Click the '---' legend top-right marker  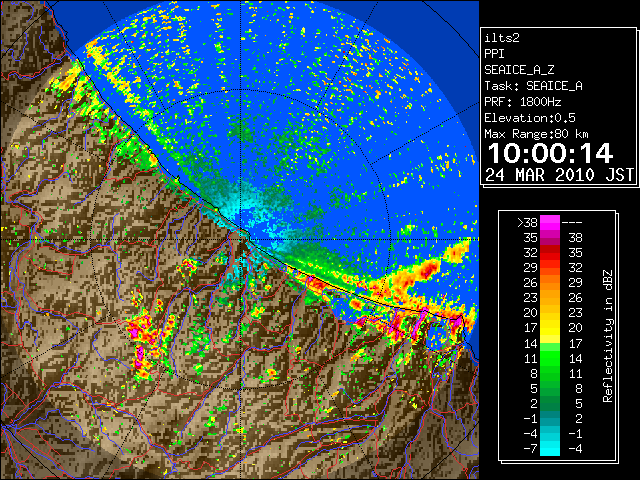point(572,222)
